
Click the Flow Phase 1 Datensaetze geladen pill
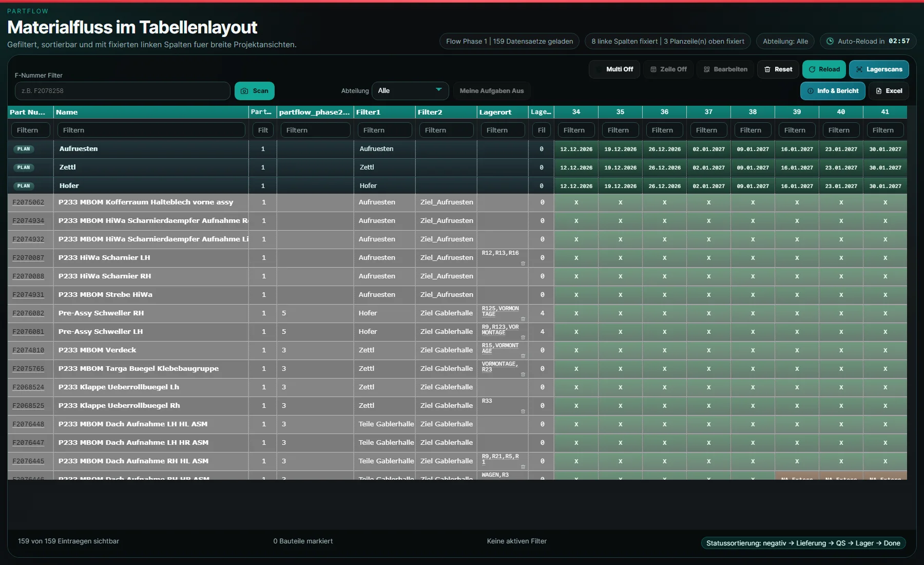[509, 41]
